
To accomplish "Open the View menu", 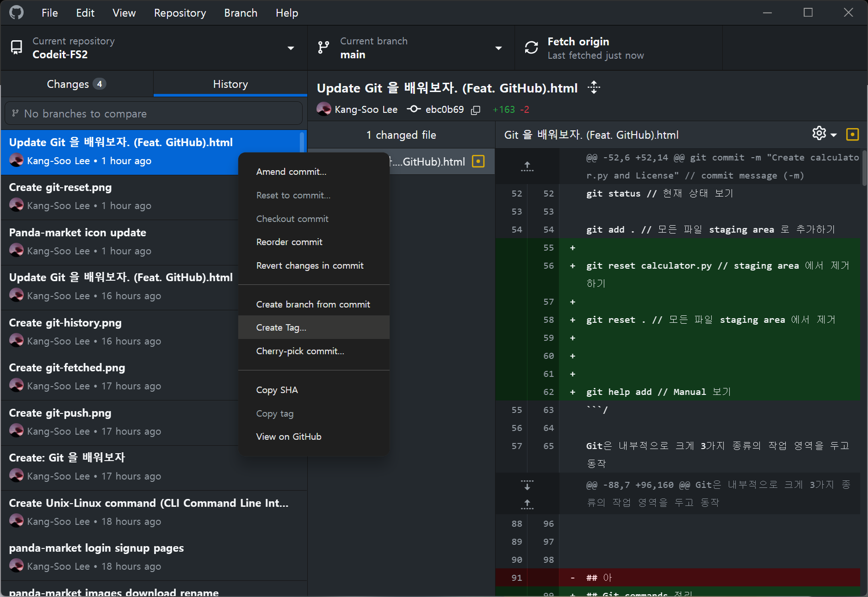I will [124, 13].
